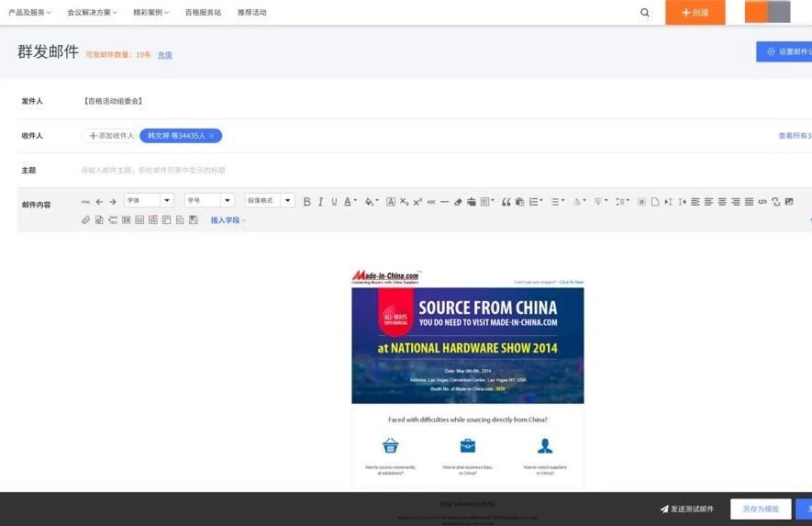The image size is (812, 526).
Task: Apply subscript formatting
Action: point(405,202)
